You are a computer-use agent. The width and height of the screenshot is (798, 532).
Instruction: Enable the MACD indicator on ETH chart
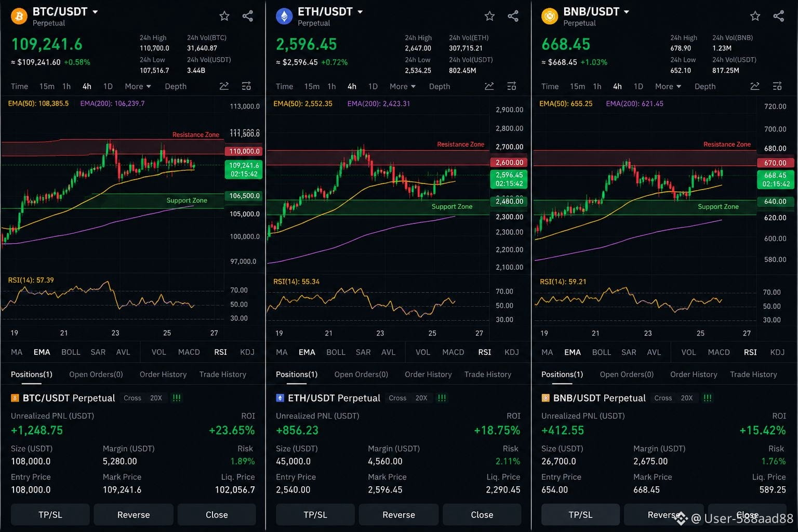[453, 352]
